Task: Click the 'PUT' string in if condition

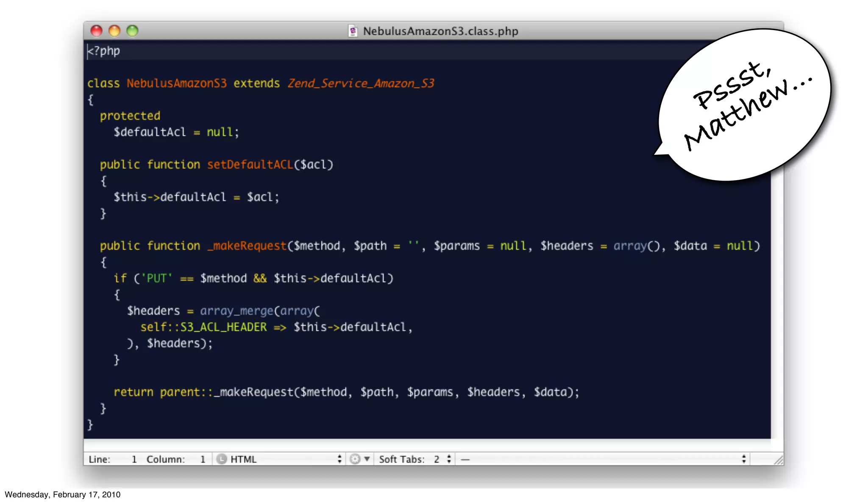Action: pos(156,279)
